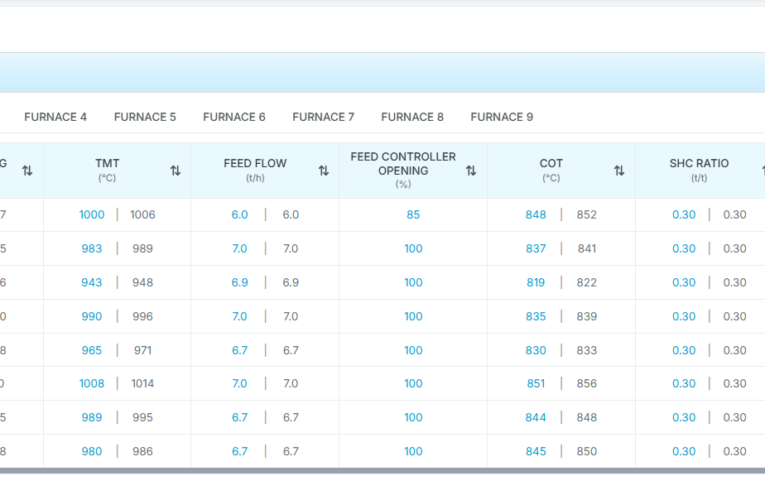Click TMT value 965
The width and height of the screenshot is (765, 495).
pos(92,351)
